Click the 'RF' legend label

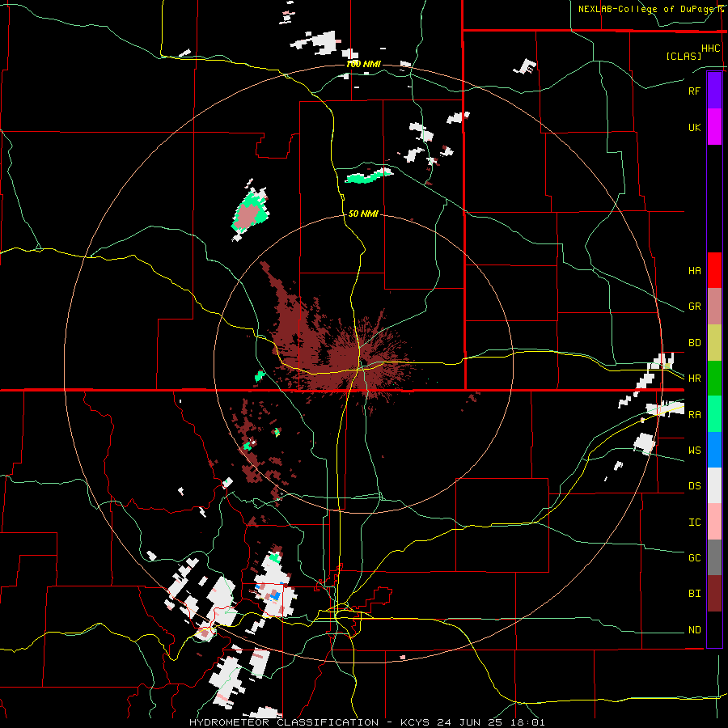[694, 91]
